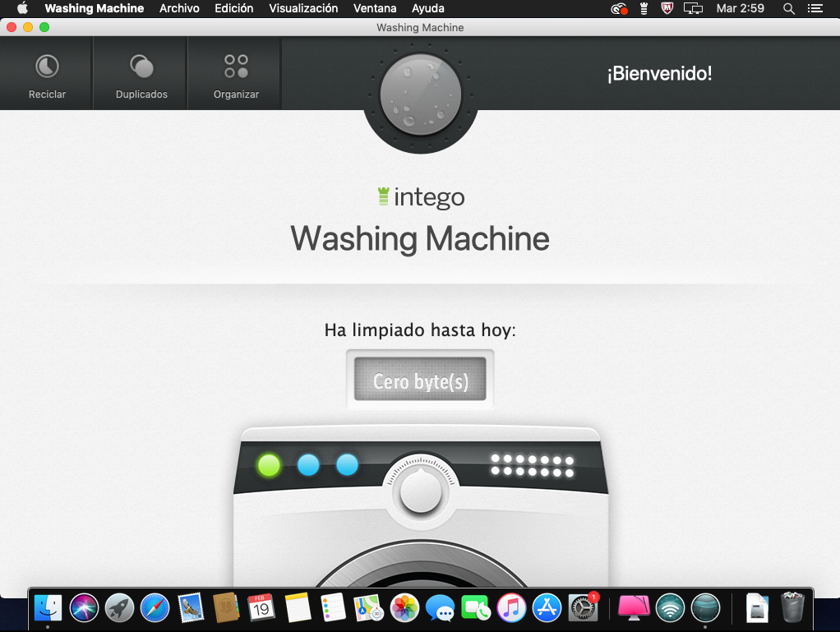Click the Intego tower menu bar icon
The width and height of the screenshot is (840, 632).
click(644, 8)
